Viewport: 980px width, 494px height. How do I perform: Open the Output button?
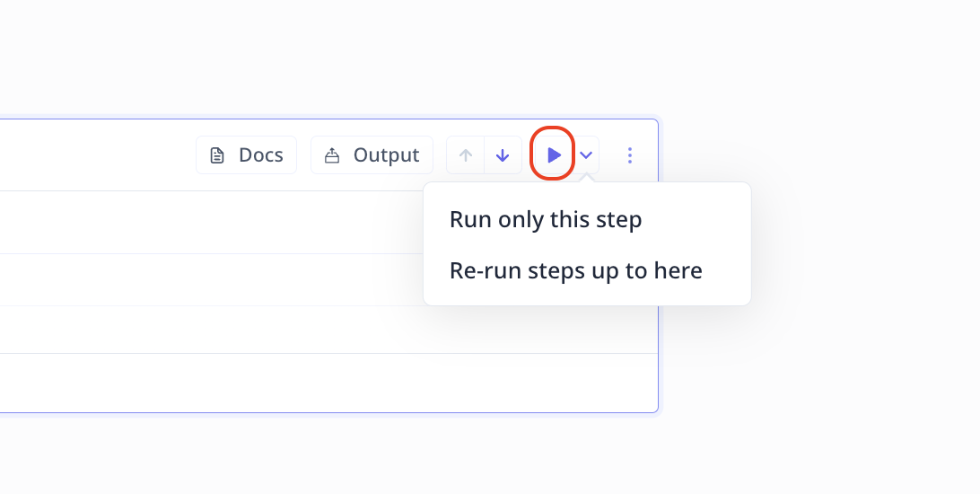[x=372, y=155]
